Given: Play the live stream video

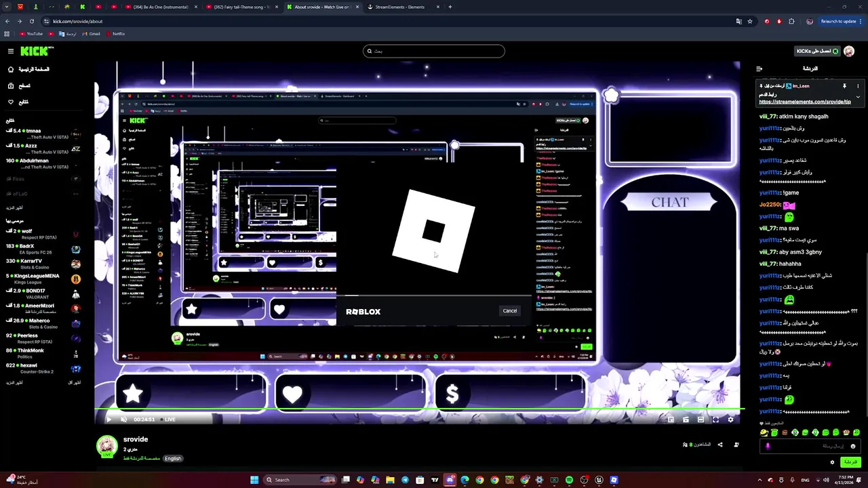Looking at the screenshot, I should pyautogui.click(x=108, y=420).
